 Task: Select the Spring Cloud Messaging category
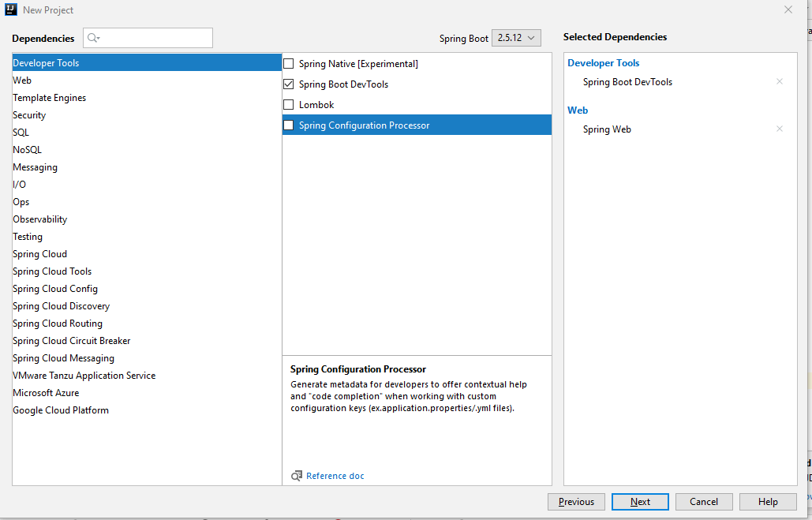pyautogui.click(x=147, y=358)
